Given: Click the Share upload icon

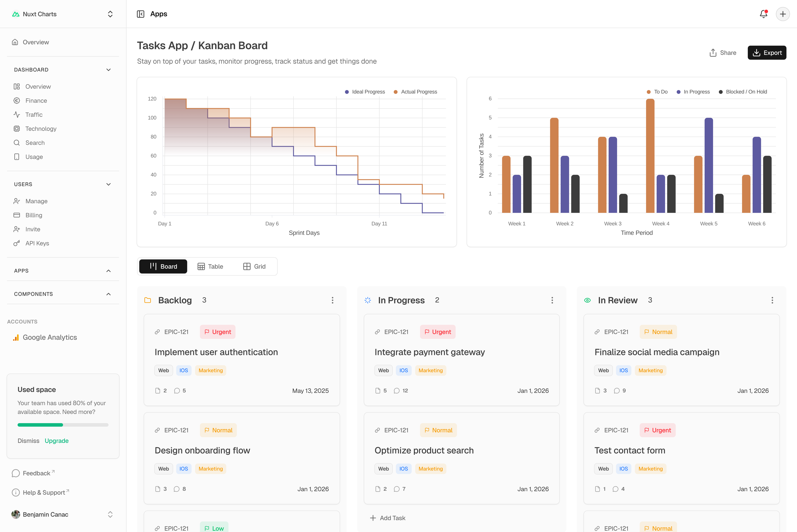Looking at the screenshot, I should pyautogui.click(x=713, y=53).
